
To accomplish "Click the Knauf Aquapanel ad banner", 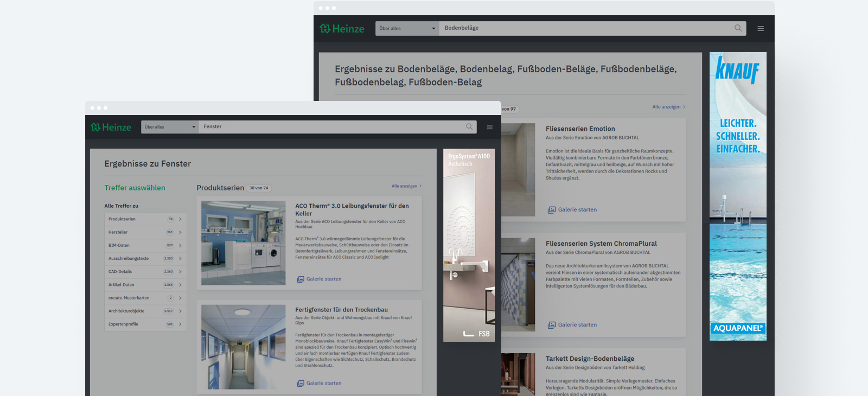I will 738,196.
